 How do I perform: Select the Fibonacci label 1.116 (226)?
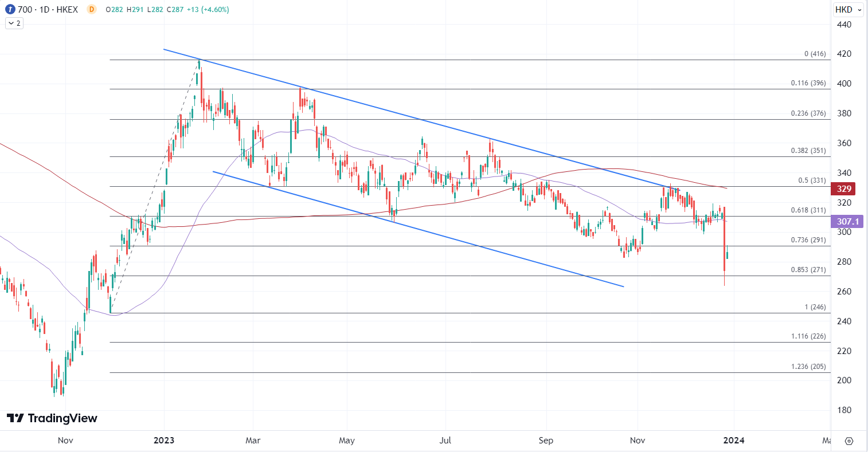click(808, 336)
